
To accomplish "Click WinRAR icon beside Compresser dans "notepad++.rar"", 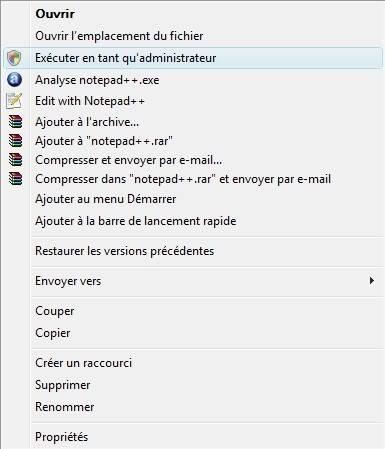I will [x=15, y=179].
